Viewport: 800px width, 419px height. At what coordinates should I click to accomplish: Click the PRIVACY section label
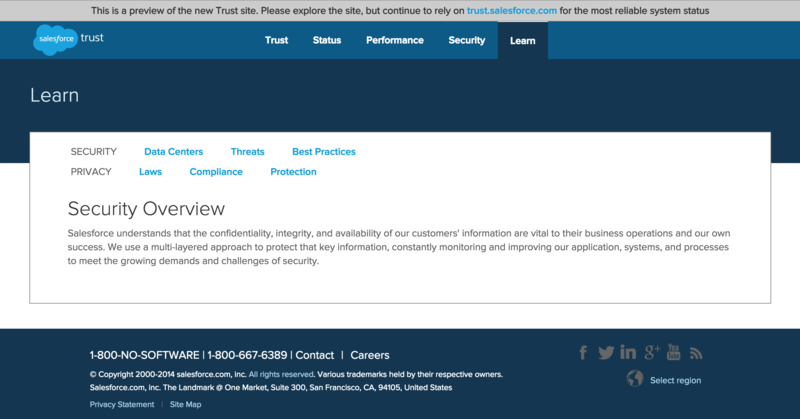click(x=91, y=172)
